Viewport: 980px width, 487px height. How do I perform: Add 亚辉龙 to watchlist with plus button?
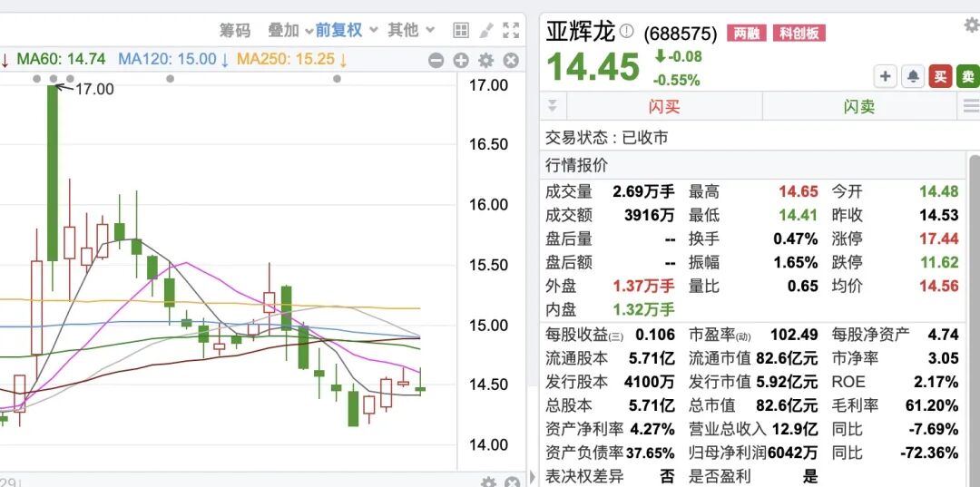pyautogui.click(x=886, y=77)
